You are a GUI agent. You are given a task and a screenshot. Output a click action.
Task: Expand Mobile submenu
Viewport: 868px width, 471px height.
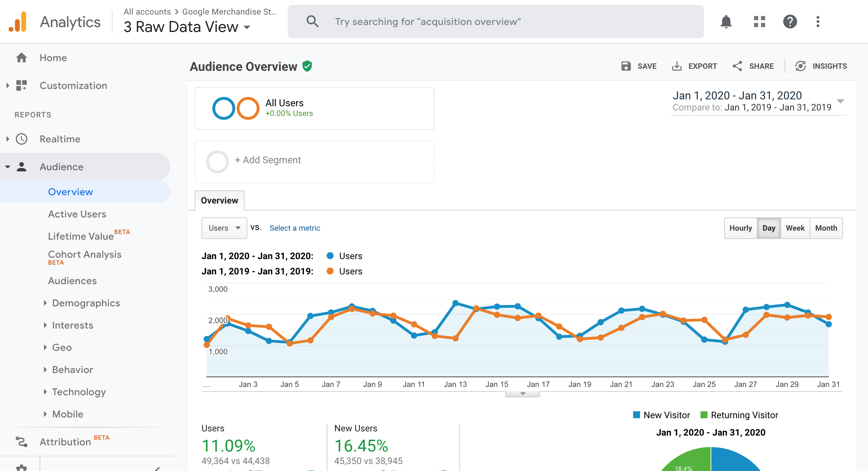coord(45,414)
